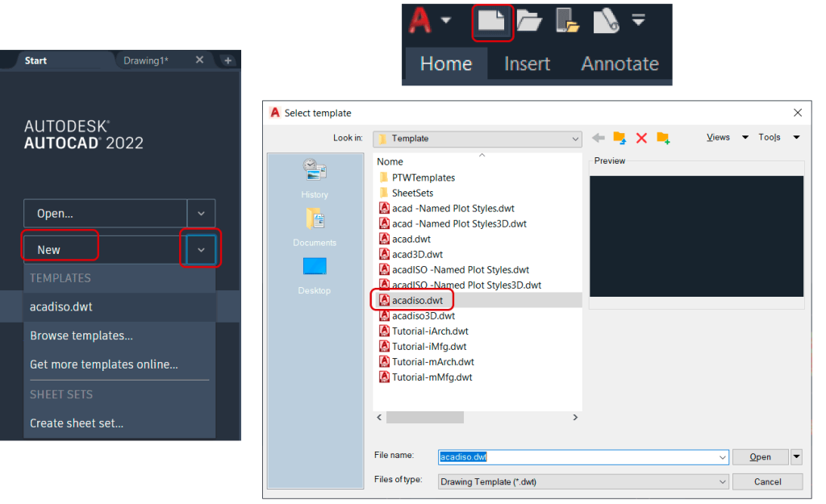Switch to the Insert ribbon tab

click(527, 64)
